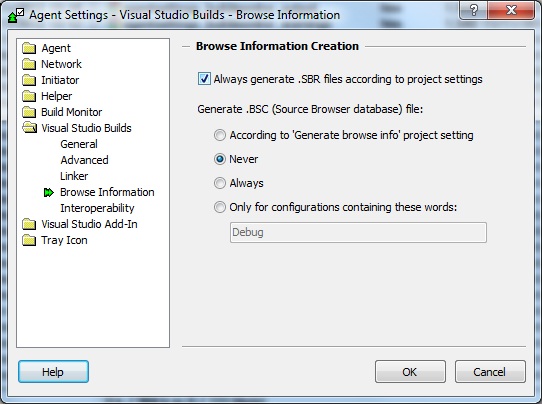This screenshot has height=405, width=542.
Task: Open the Initiator folder icon
Action: (x=29, y=80)
